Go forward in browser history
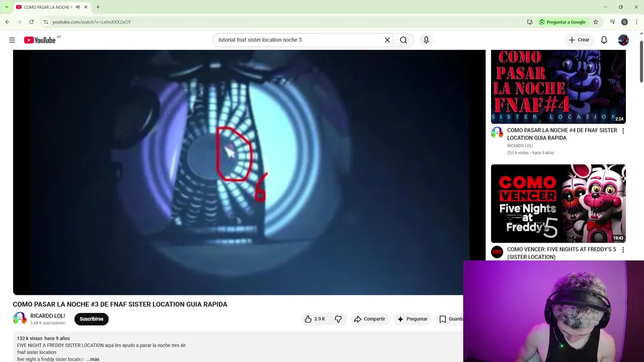Image resolution: width=644 pixels, height=362 pixels. tap(20, 22)
